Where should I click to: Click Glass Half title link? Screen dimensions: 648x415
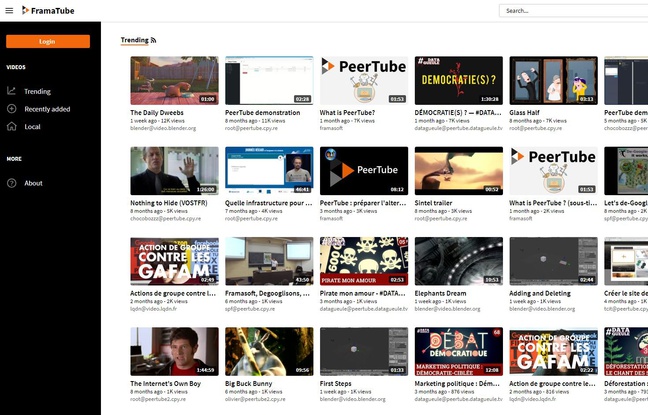pyautogui.click(x=524, y=112)
